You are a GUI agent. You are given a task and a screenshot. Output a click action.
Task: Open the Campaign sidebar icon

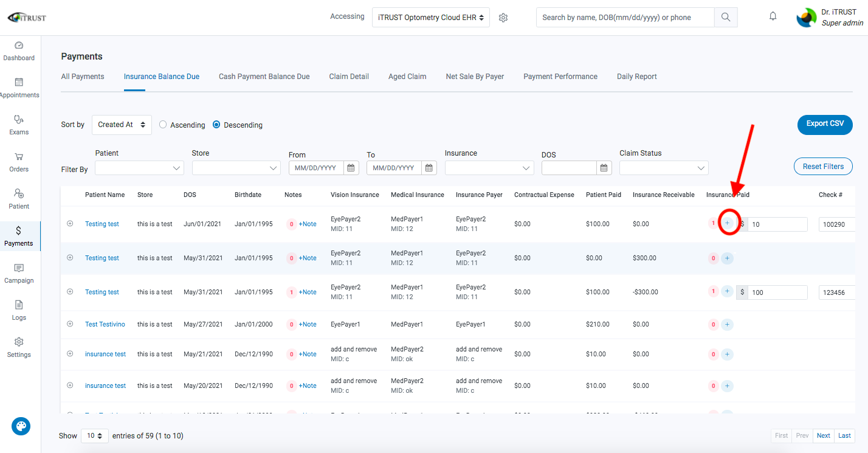[x=19, y=272]
